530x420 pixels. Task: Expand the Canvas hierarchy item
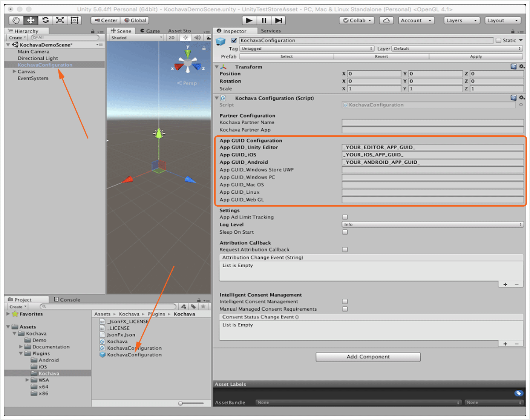14,71
